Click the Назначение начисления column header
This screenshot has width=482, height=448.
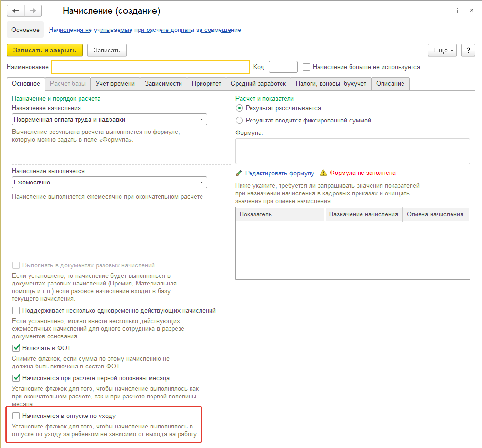(364, 214)
